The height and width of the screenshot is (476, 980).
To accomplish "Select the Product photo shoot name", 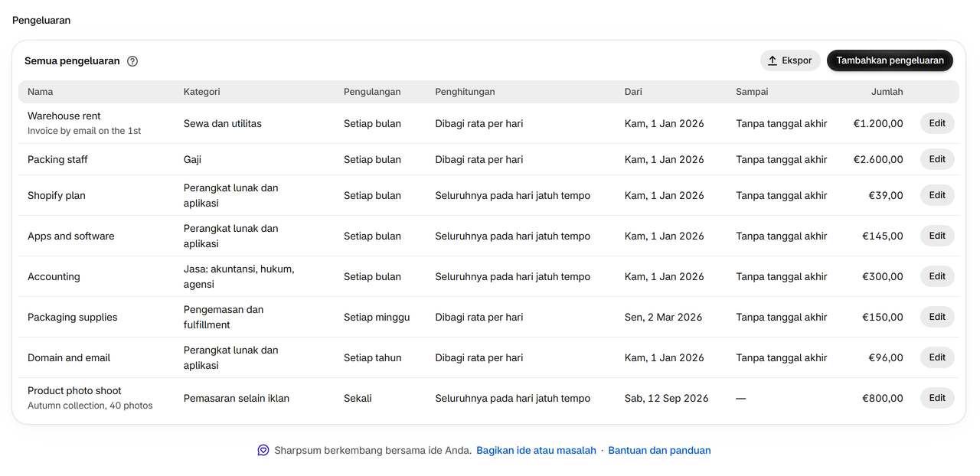I will tap(74, 391).
